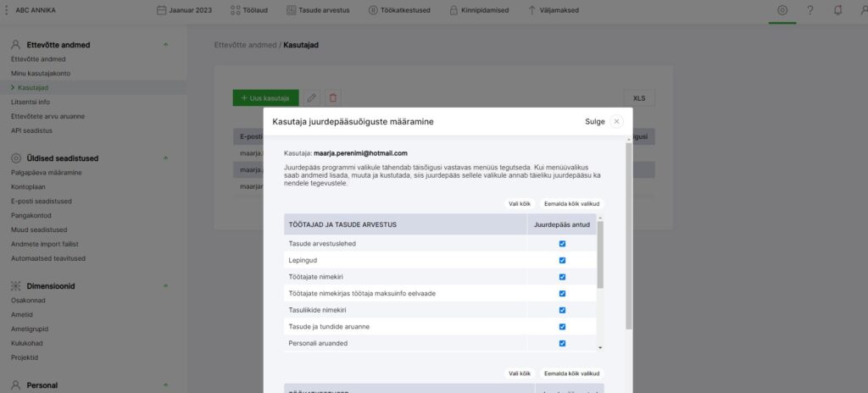Click the permissions table scrollbar down arrow

601,347
